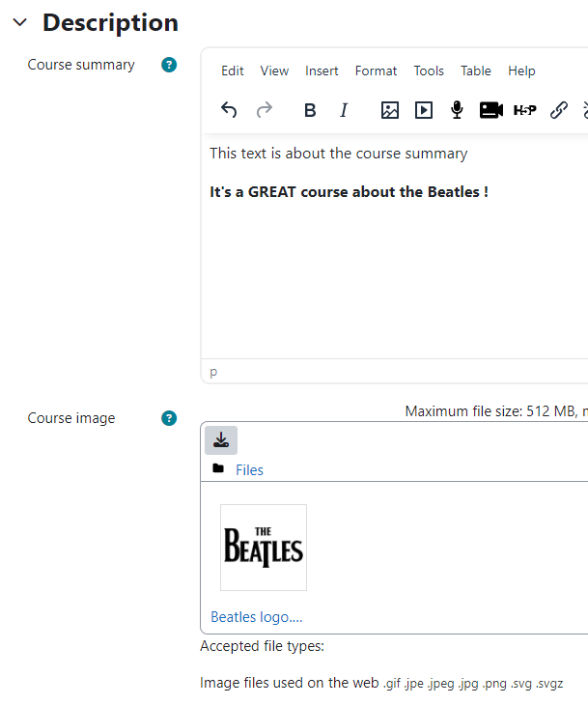Click the 'Accepted file types:' text

click(x=262, y=646)
